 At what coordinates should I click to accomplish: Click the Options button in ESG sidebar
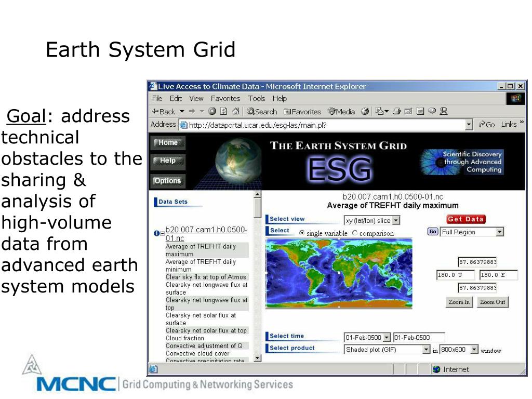coord(168,181)
